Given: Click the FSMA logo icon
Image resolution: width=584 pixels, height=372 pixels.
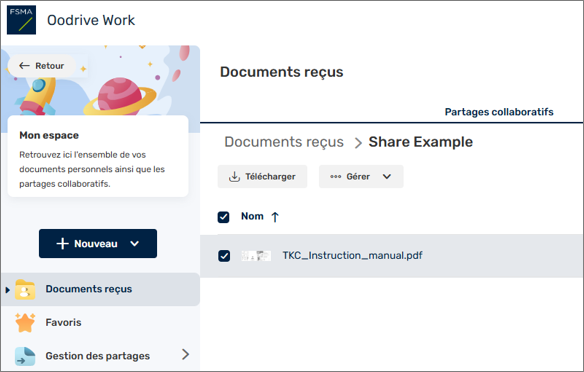Looking at the screenshot, I should click(21, 20).
